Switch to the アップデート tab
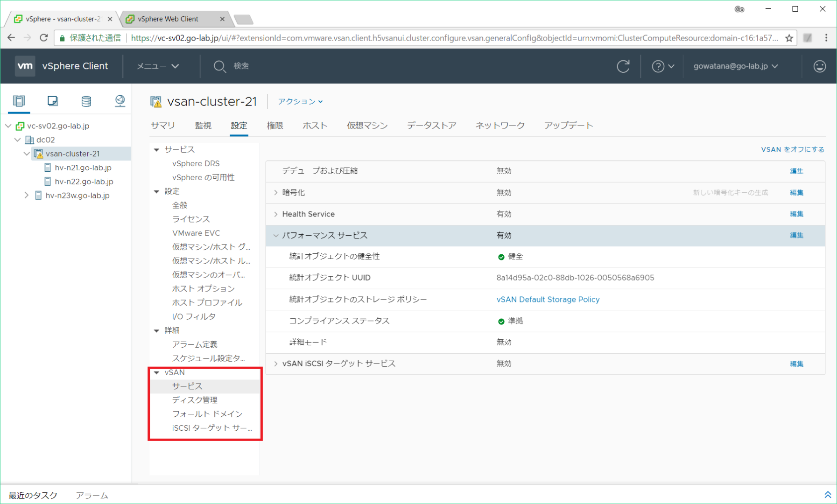This screenshot has height=504, width=837. tap(569, 126)
